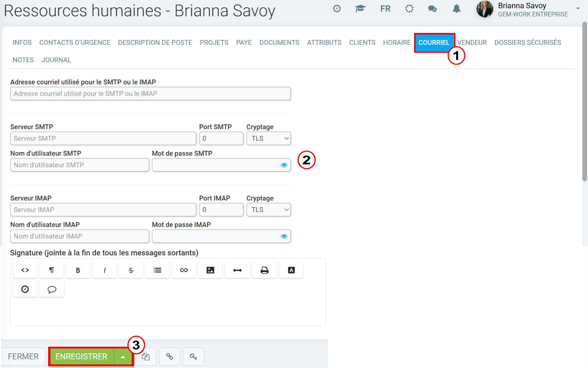588x368 pixels.
Task: Toggle HTML code view in signature editor
Action: pyautogui.click(x=25, y=270)
